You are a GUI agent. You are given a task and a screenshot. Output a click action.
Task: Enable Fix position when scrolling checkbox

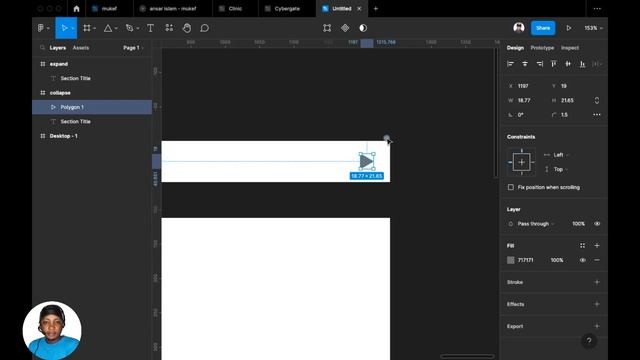pyautogui.click(x=511, y=187)
